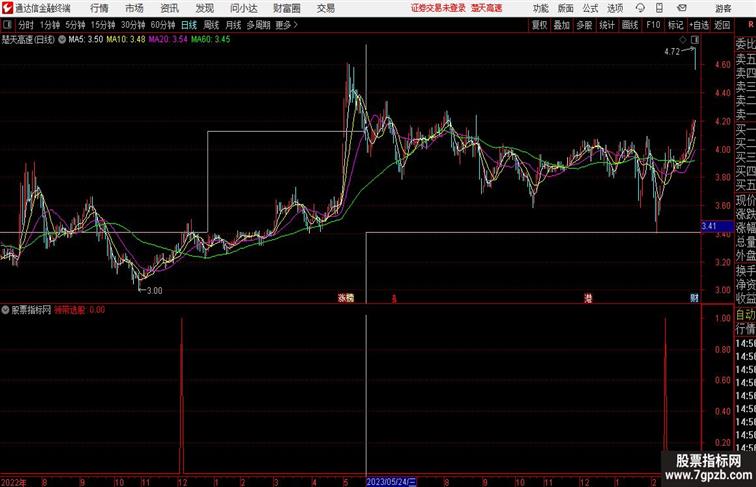
Task: Click the 通达信 red logo icon
Action: (x=7, y=8)
